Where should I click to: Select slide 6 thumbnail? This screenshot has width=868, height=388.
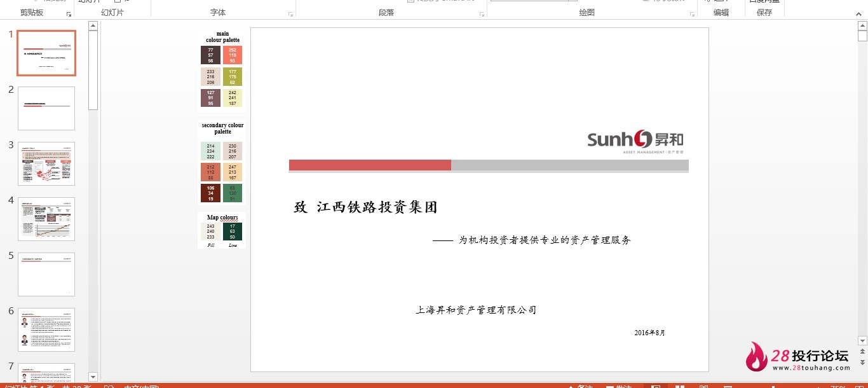[x=46, y=329]
